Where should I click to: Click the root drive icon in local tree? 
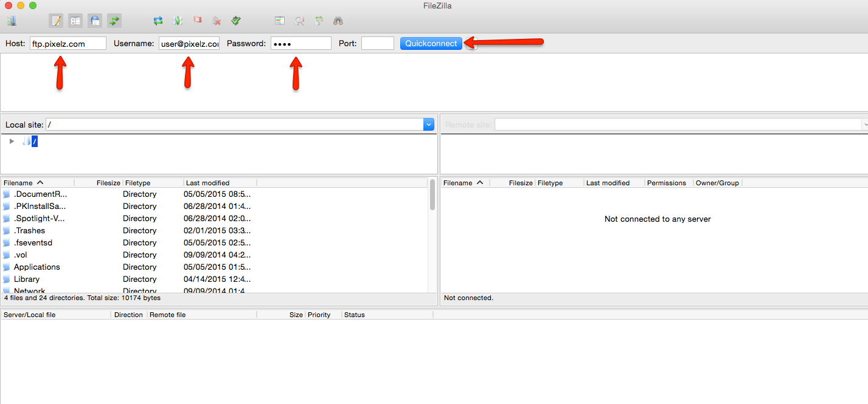(26, 142)
